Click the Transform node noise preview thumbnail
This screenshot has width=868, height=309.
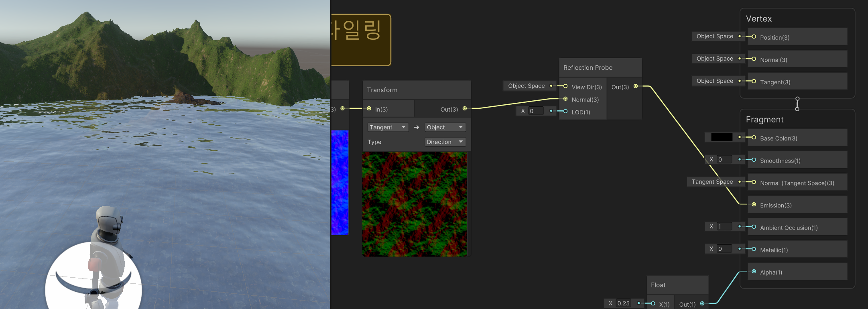coord(415,204)
